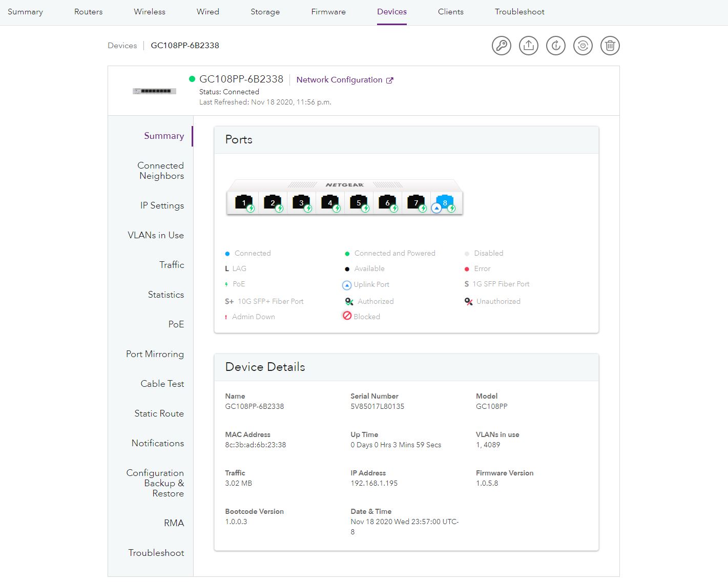This screenshot has height=582, width=728.
Task: Switch to the Firmware tab
Action: coord(328,12)
